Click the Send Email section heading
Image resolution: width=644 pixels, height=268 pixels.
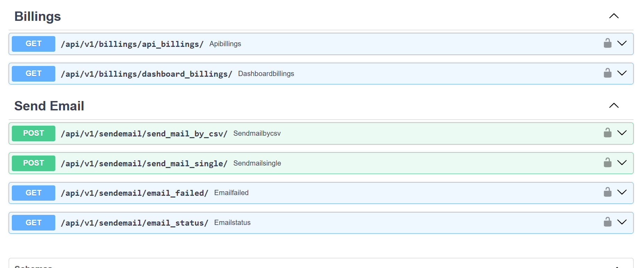(x=49, y=106)
